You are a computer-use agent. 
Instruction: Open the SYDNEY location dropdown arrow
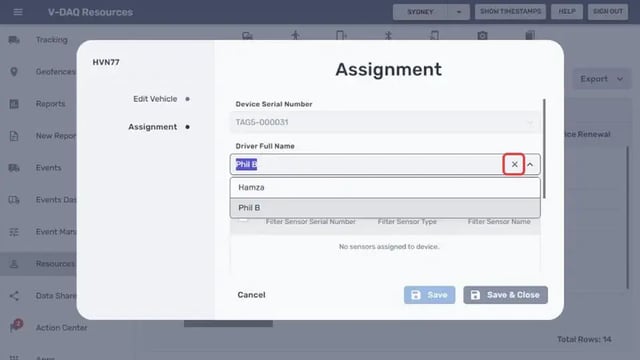[x=458, y=12]
